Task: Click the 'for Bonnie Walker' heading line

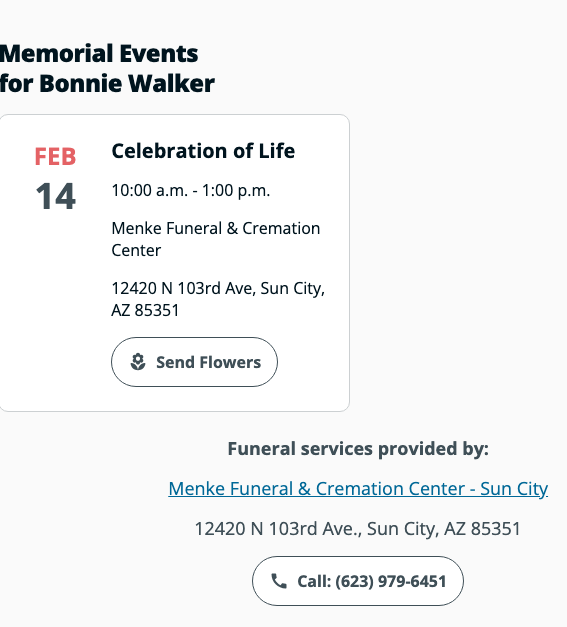Action: [107, 84]
